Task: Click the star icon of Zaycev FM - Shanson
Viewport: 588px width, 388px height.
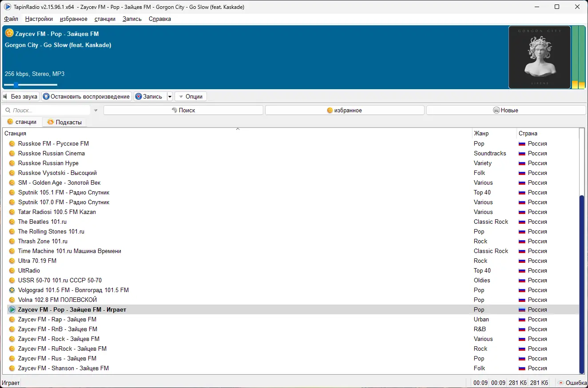Action: [x=12, y=368]
